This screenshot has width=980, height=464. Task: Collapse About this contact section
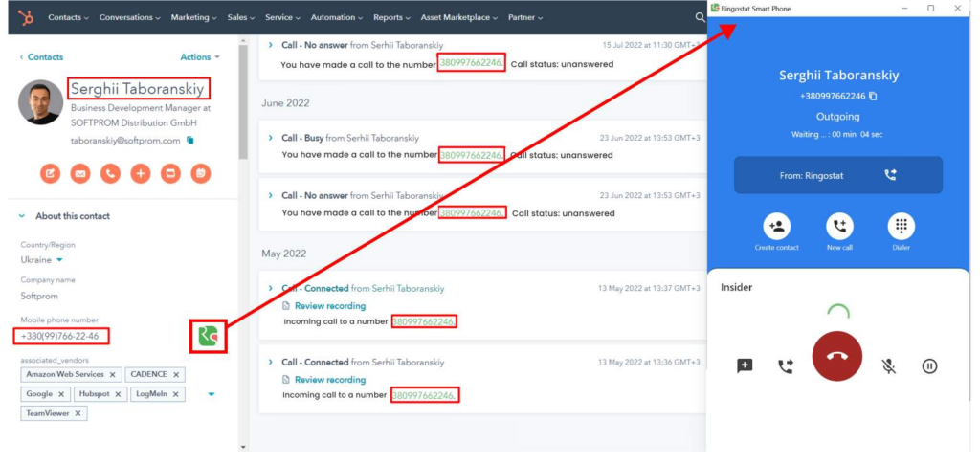click(22, 216)
